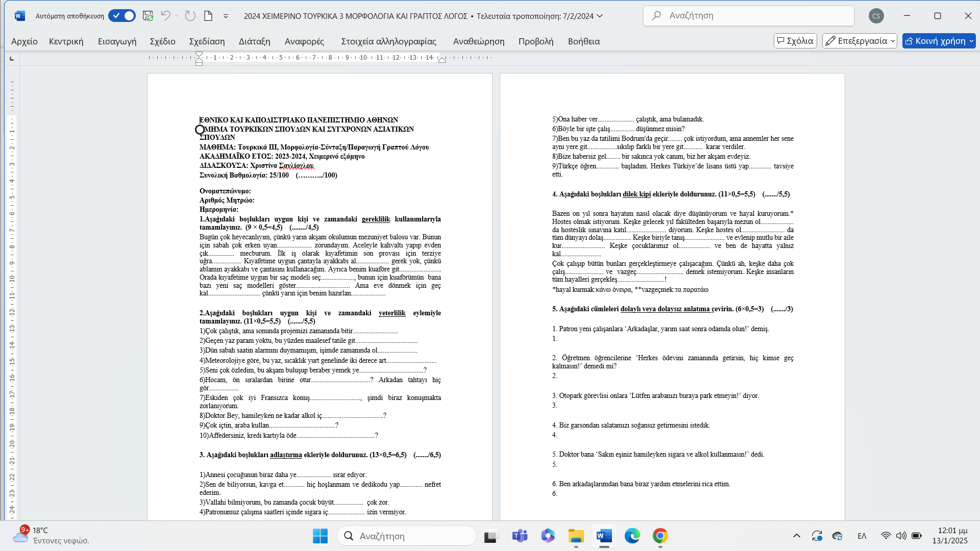Click the Windows Start button
Image resolution: width=980 pixels, height=551 pixels.
point(320,536)
